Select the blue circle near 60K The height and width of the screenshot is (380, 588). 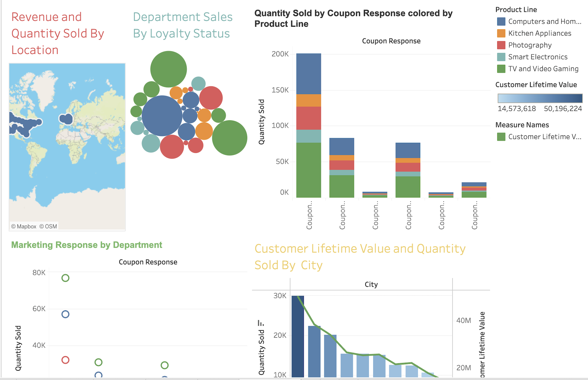(x=65, y=314)
